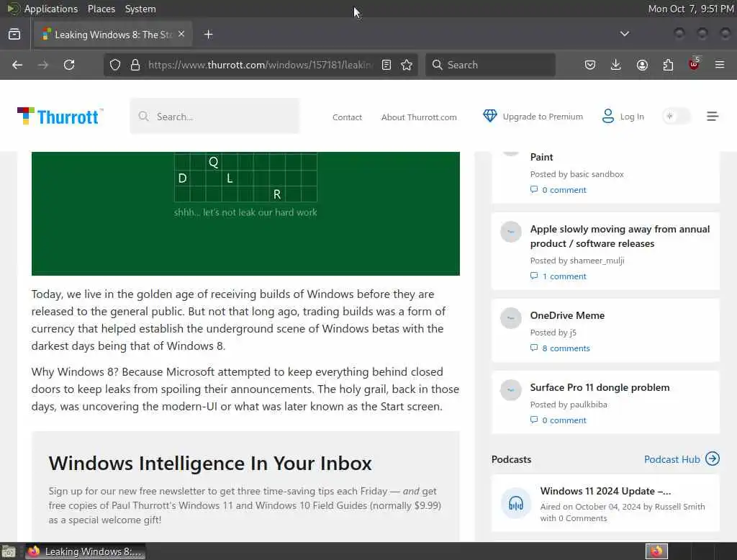
Task: Open the Pocket save icon
Action: pyautogui.click(x=590, y=65)
